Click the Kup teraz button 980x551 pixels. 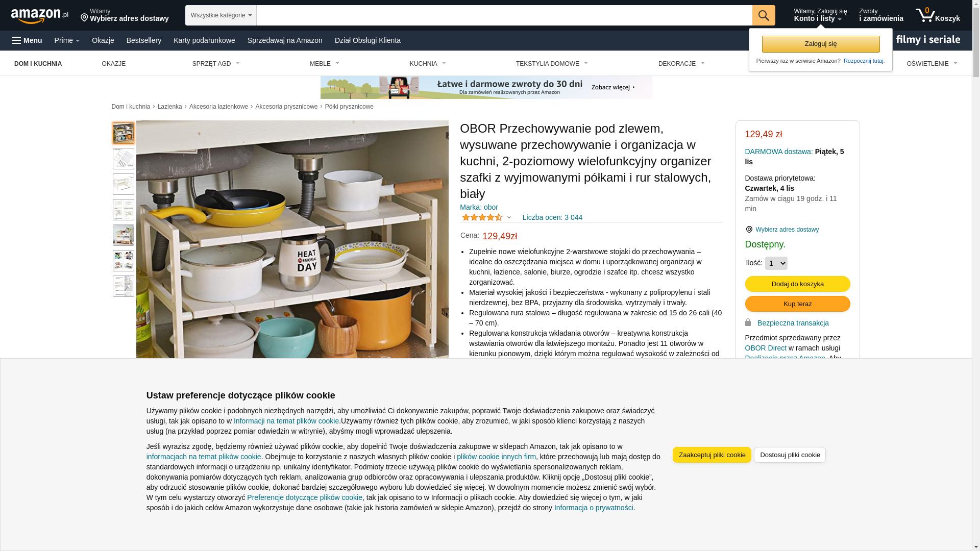point(797,304)
